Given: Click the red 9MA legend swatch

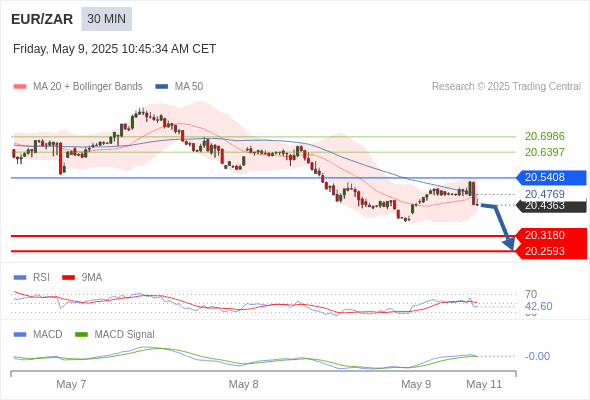Looking at the screenshot, I should pyautogui.click(x=68, y=278).
